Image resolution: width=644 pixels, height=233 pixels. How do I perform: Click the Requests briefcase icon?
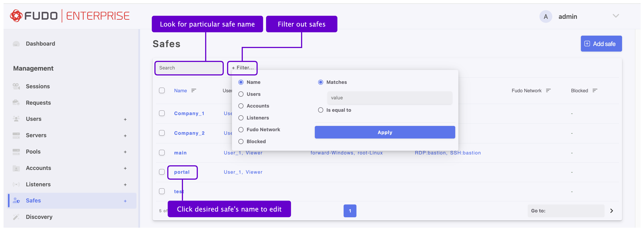(x=16, y=103)
